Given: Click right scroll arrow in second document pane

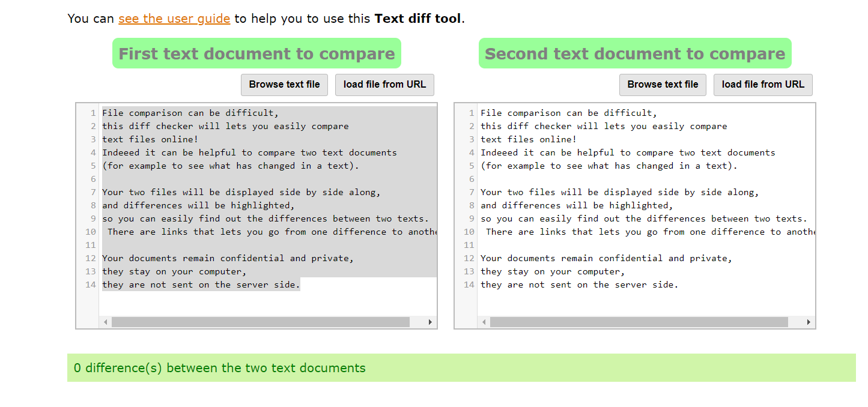Looking at the screenshot, I should [x=809, y=322].
